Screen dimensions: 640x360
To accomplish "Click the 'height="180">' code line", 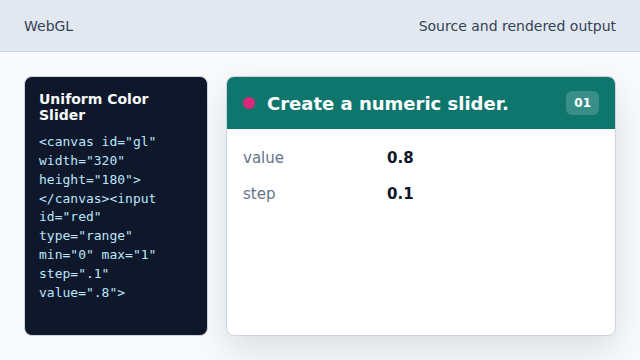I will point(90,180).
